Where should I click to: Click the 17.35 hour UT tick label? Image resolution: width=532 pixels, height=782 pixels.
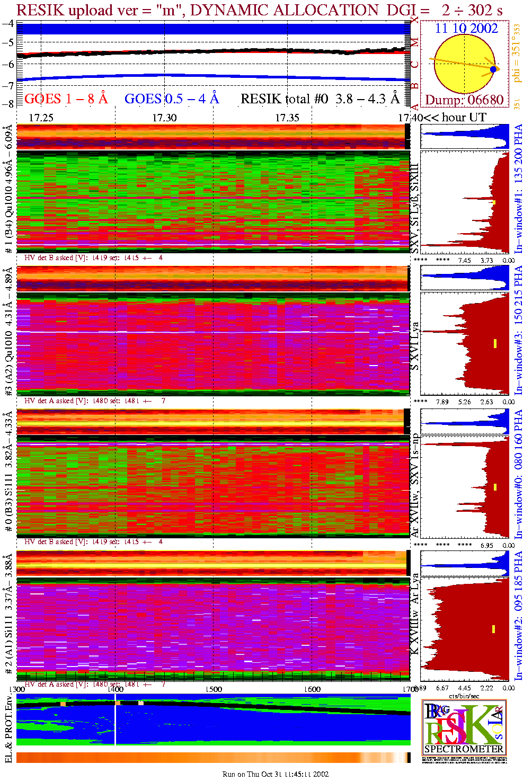click(x=287, y=118)
